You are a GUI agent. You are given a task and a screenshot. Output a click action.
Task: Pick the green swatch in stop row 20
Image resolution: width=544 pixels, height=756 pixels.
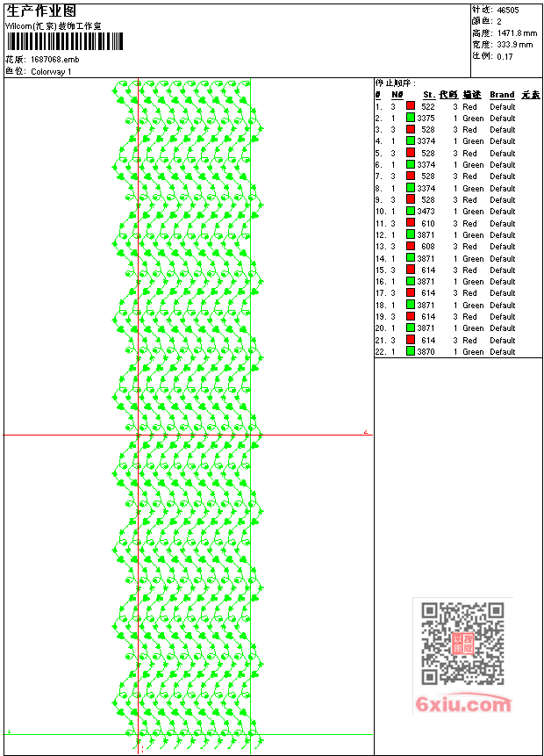tap(410, 328)
